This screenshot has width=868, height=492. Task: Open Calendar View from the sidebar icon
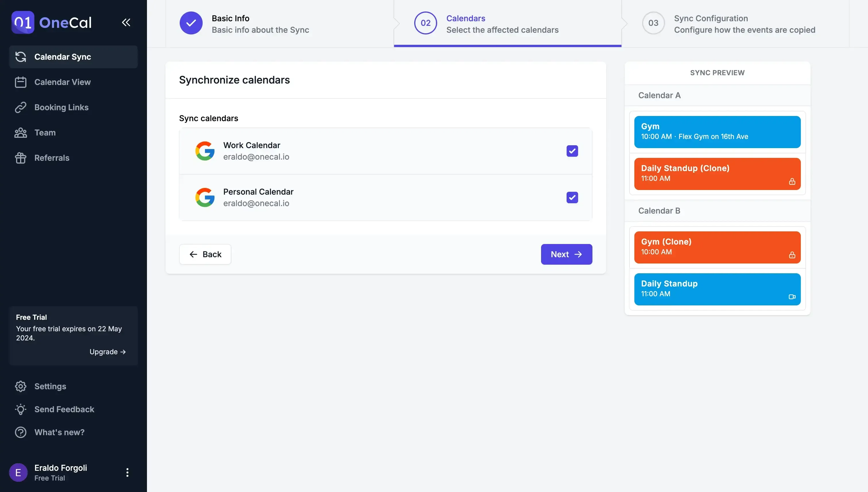[21, 82]
